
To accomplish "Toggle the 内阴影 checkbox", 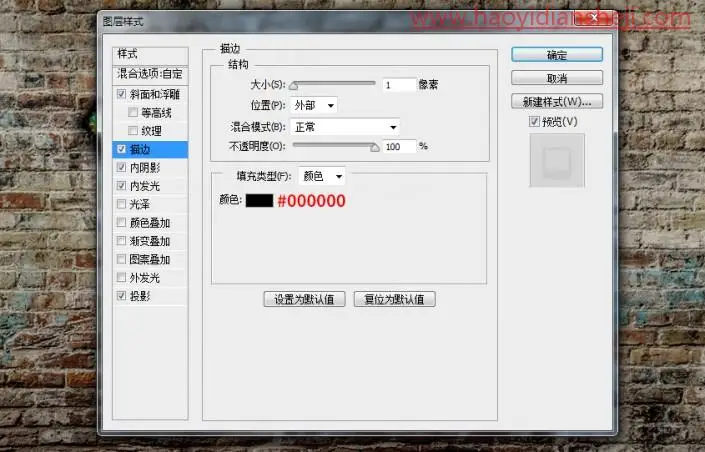I will tap(121, 167).
